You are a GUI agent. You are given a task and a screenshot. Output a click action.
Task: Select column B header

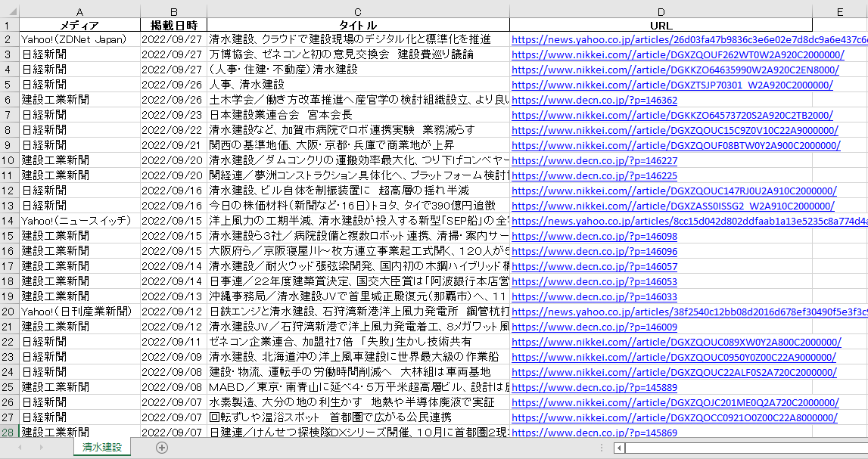click(x=174, y=11)
